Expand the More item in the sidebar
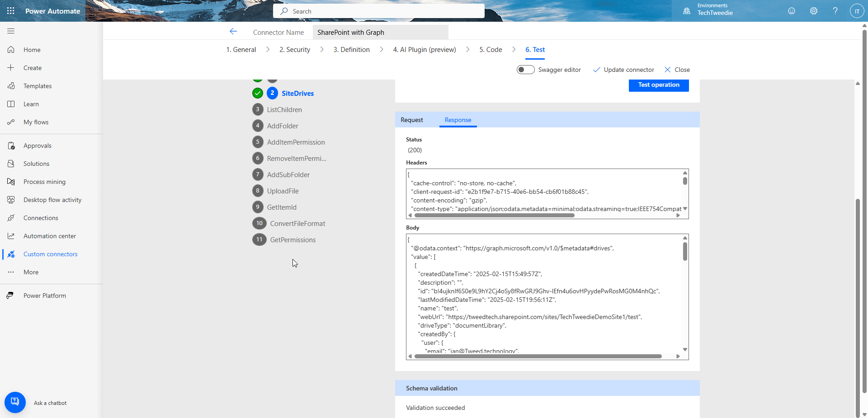Viewport: 868px width, 418px height. point(30,272)
